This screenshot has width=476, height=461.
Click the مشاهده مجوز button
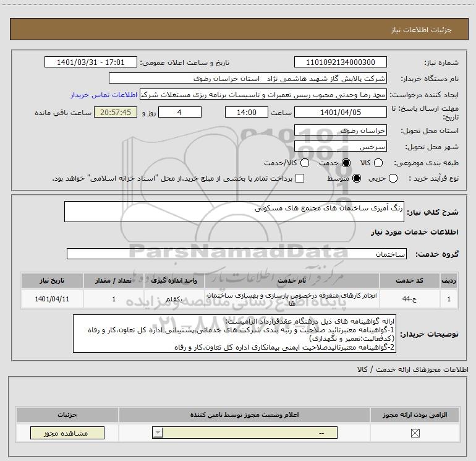67,433
